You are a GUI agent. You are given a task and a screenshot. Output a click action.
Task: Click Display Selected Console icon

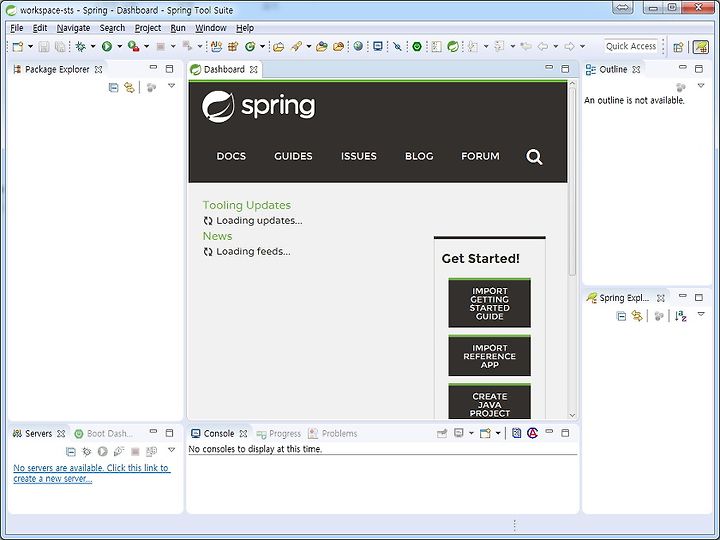click(x=458, y=433)
